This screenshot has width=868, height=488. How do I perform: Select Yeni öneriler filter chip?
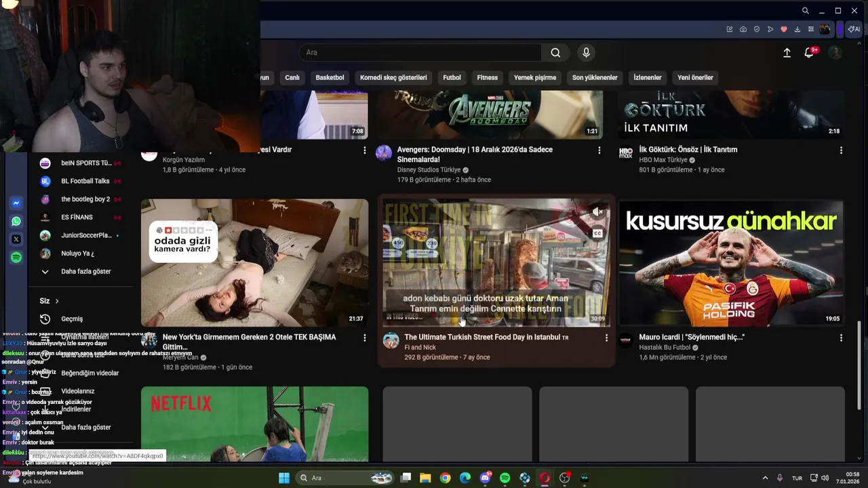coord(695,77)
